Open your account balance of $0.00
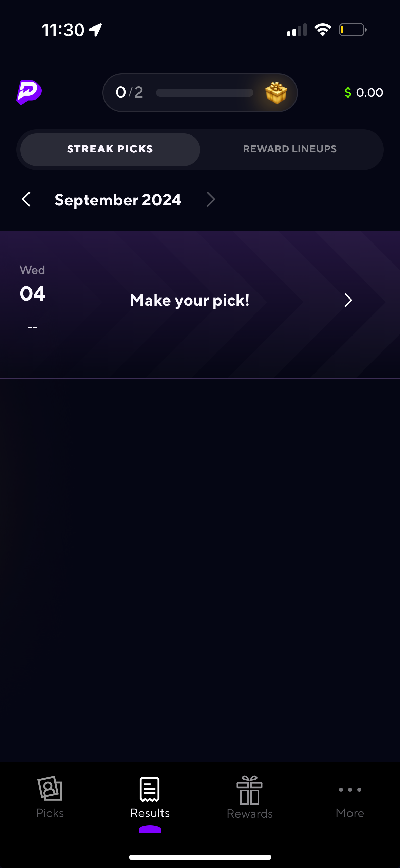400x868 pixels. (364, 92)
